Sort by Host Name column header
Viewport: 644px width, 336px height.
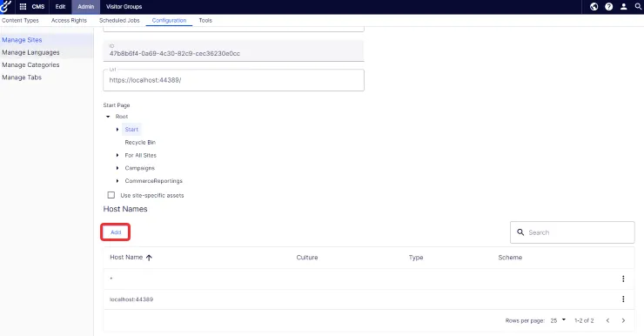tap(126, 257)
